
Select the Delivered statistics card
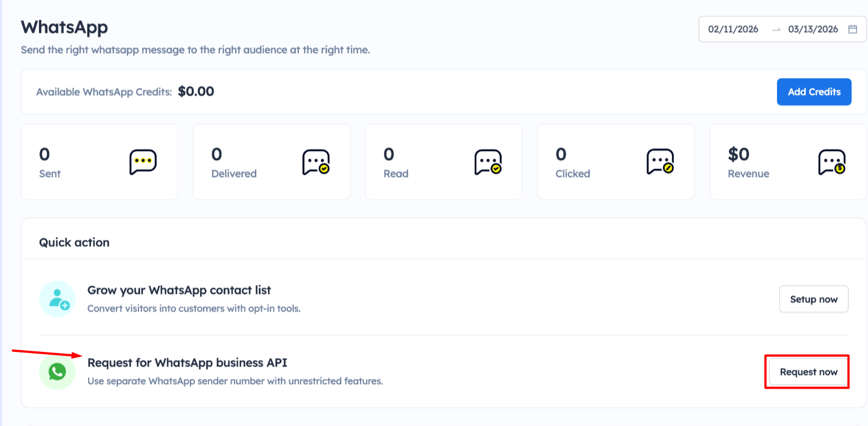pyautogui.click(x=271, y=162)
